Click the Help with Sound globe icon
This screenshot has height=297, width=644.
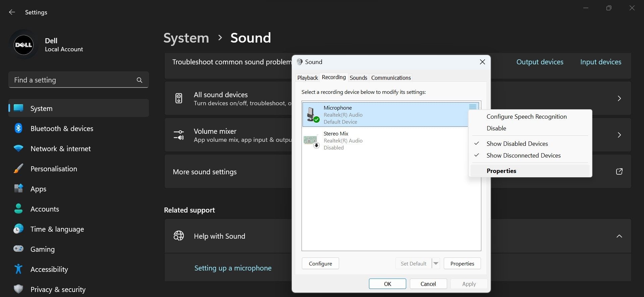click(x=179, y=236)
